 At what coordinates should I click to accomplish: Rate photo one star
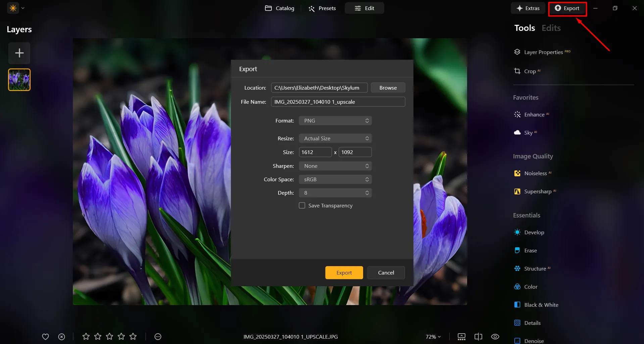pos(86,336)
